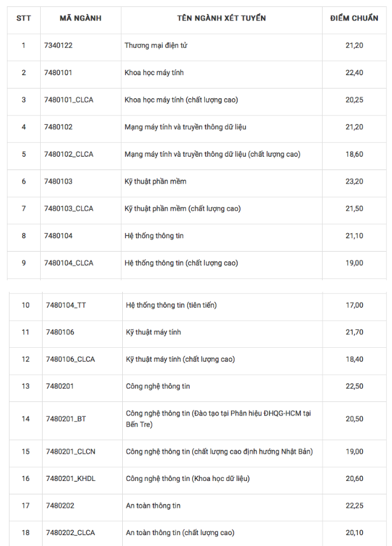
Task: Select Hệ thống thông tin (tiên tiến) cell
Action: click(171, 305)
